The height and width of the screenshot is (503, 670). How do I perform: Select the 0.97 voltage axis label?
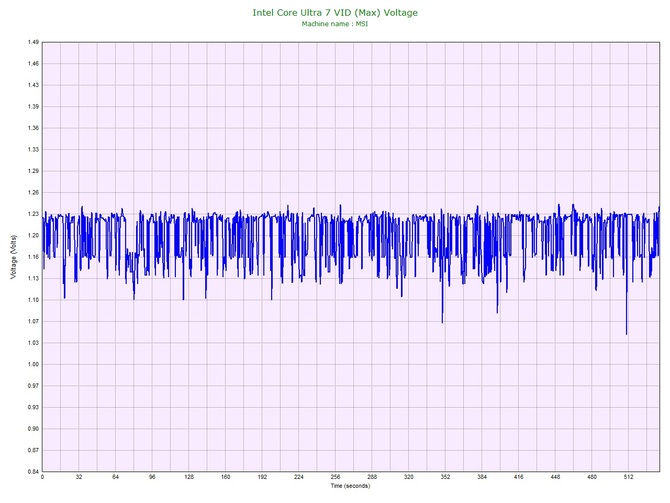coord(33,386)
